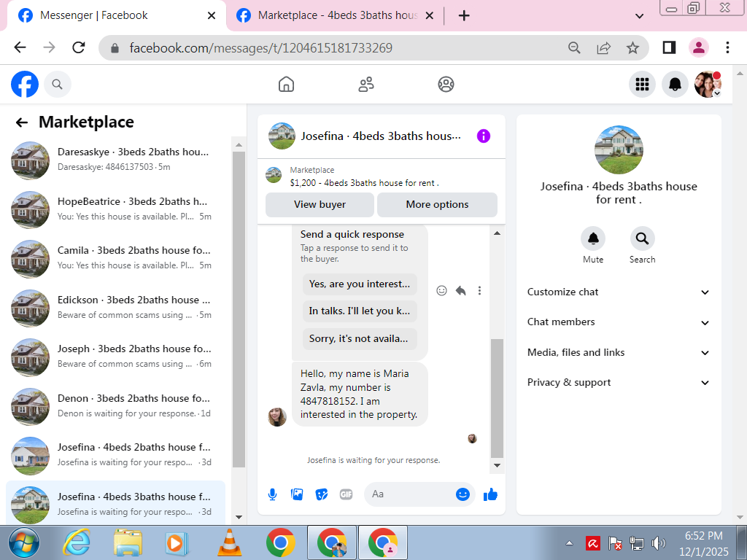The height and width of the screenshot is (560, 747).
Task: Open volume control in system tray
Action: (x=658, y=543)
